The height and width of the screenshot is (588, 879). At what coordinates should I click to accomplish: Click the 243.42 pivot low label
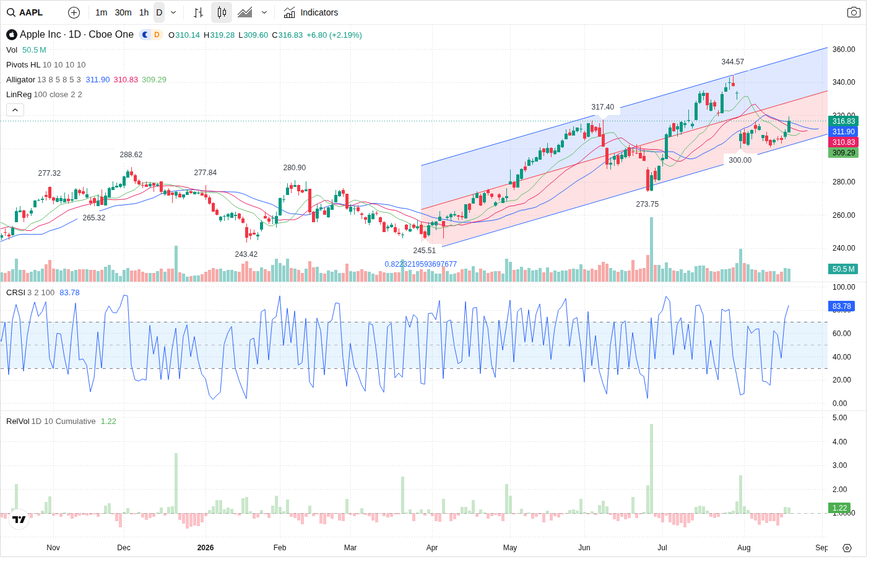click(246, 254)
